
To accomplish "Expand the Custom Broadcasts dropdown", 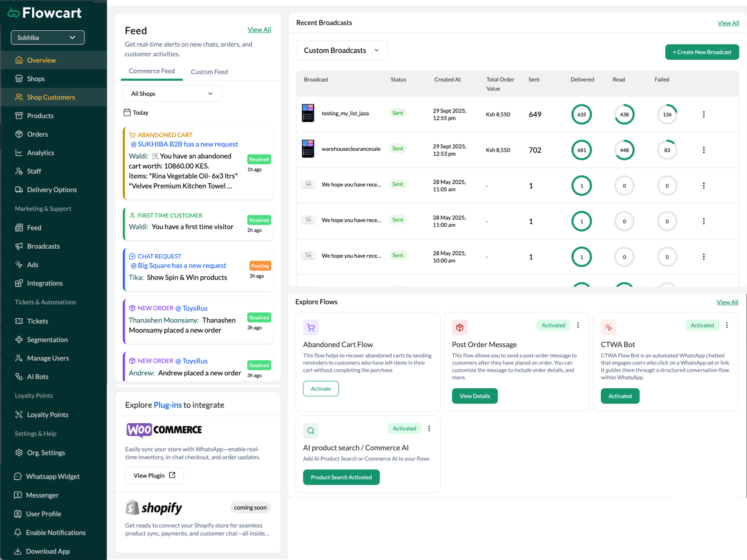I will coord(341,50).
